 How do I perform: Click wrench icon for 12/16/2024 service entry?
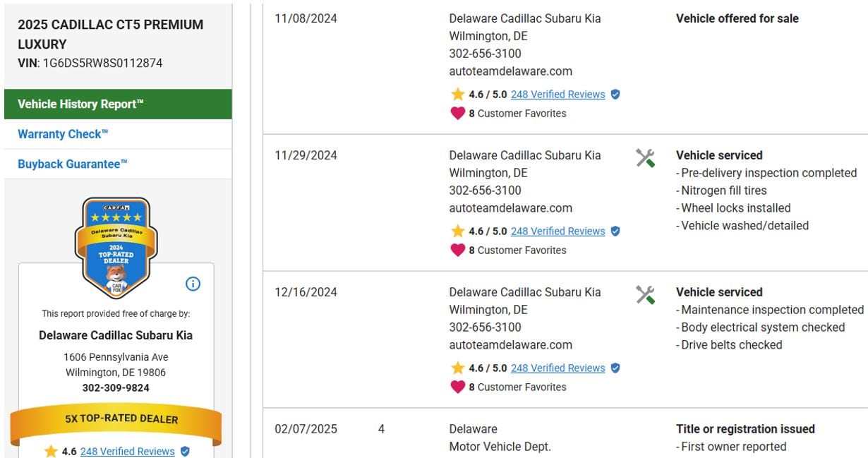(645, 295)
